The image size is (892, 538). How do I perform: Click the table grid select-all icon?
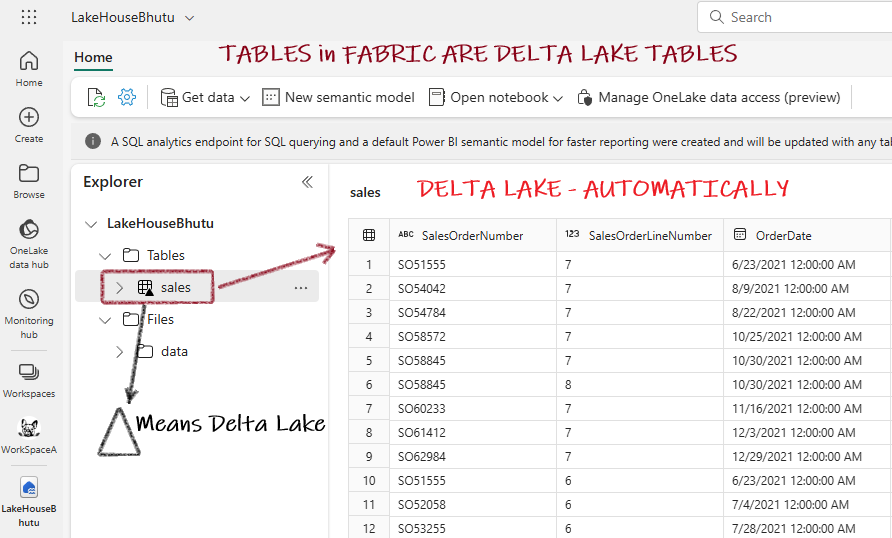(369, 235)
